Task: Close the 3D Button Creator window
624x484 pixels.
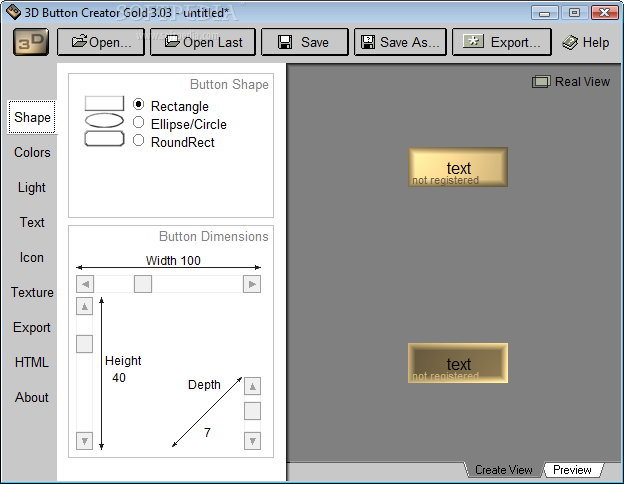Action: 604,13
